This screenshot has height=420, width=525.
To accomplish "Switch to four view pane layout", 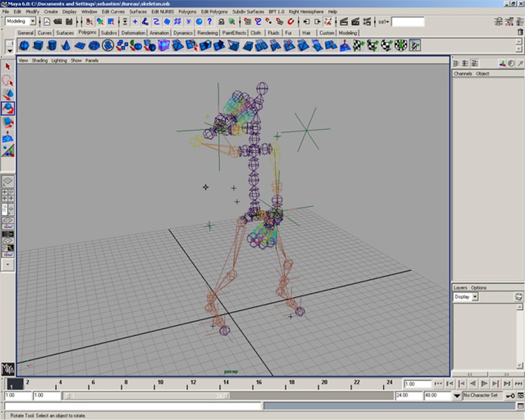I will 8,195.
